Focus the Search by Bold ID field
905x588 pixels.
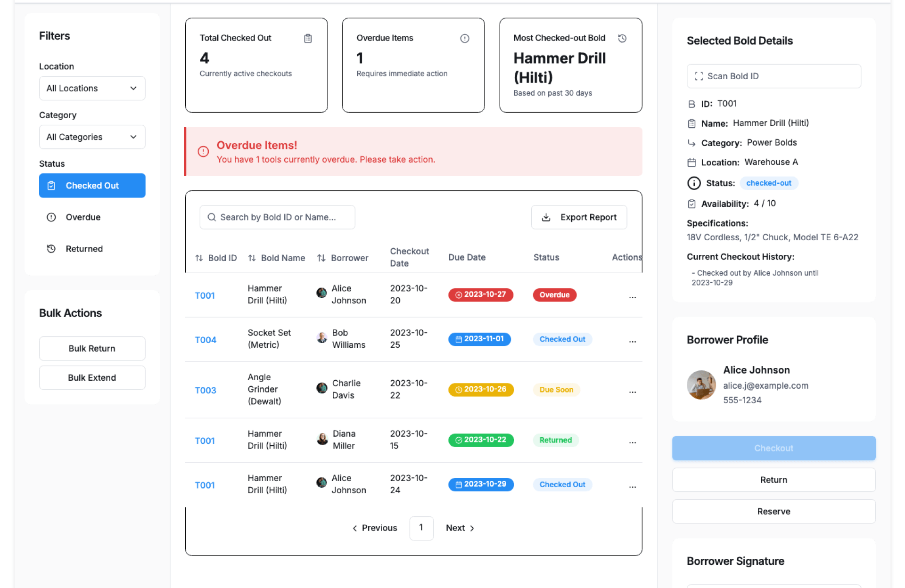(278, 217)
